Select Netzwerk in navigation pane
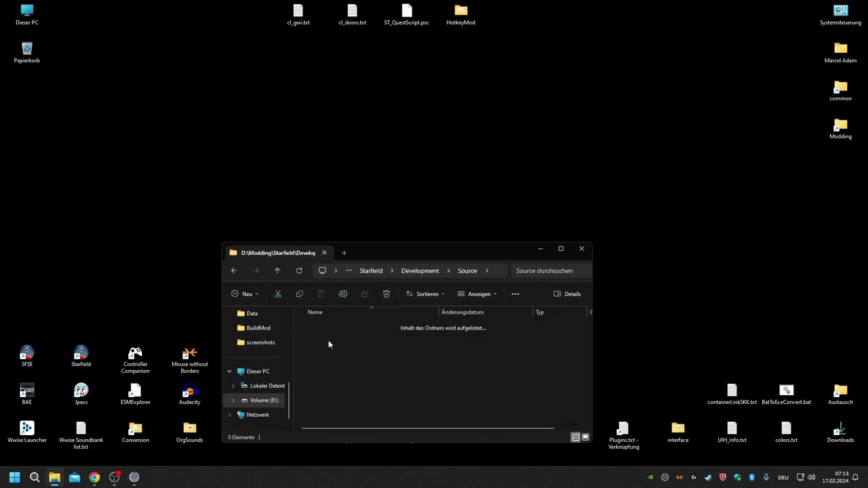The width and height of the screenshot is (868, 488). pos(253,415)
